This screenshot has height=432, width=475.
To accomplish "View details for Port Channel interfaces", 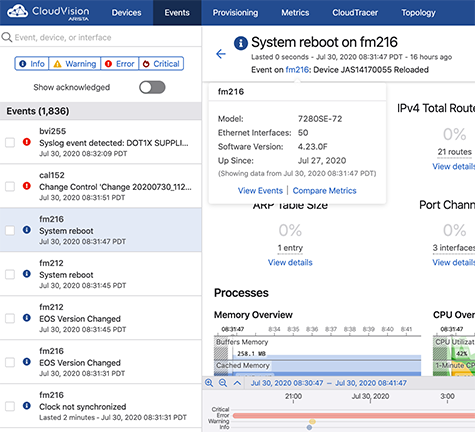I will pos(453,262).
